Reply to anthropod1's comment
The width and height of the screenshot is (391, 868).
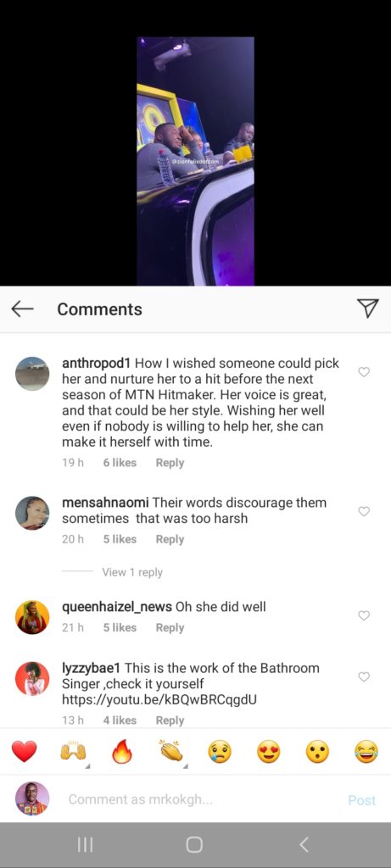pyautogui.click(x=170, y=463)
